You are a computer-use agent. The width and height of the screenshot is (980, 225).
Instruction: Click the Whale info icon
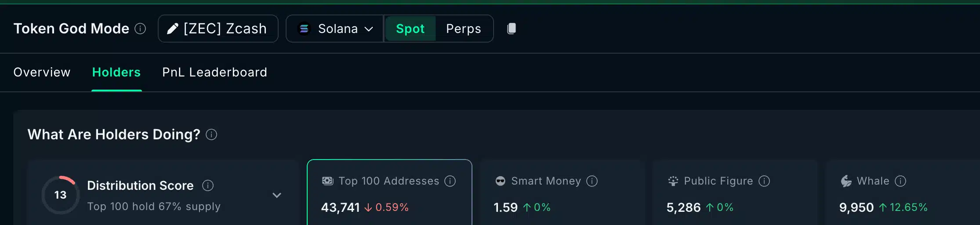click(900, 181)
